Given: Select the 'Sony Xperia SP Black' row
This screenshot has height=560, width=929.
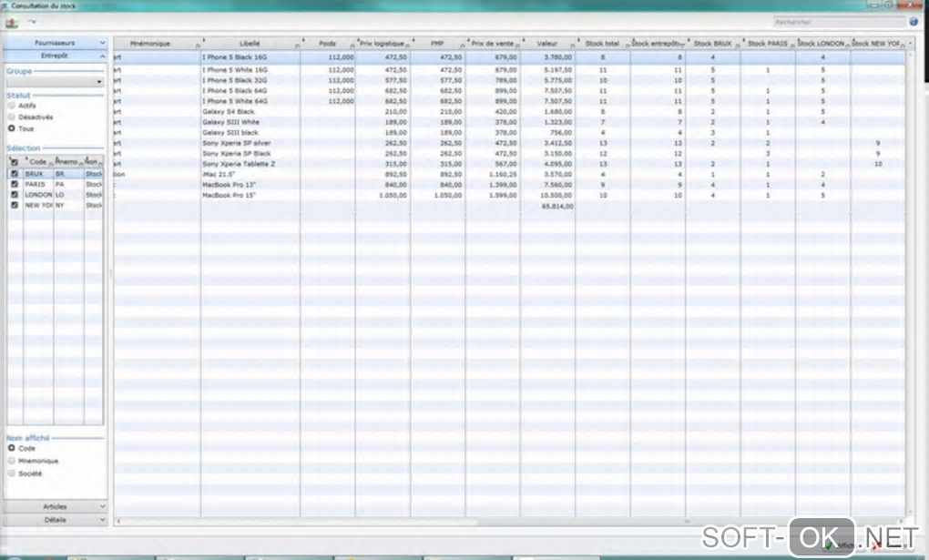Looking at the screenshot, I should 509,154.
